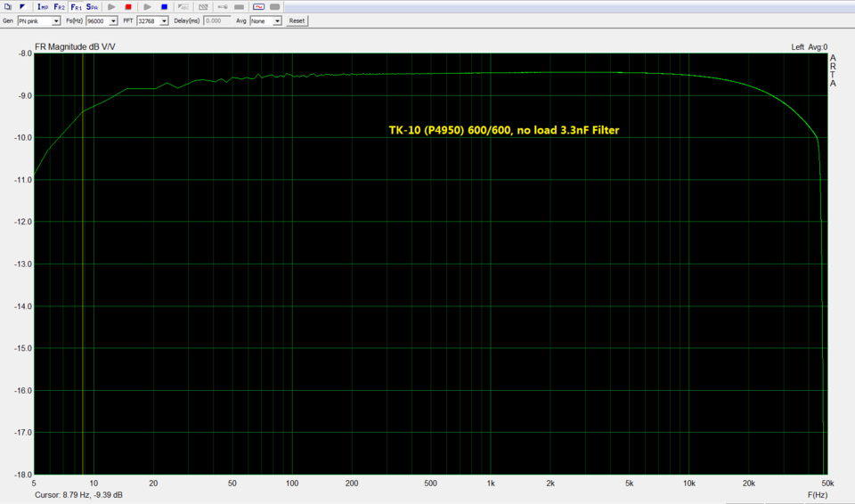Image resolution: width=855 pixels, height=504 pixels.
Task: Click the Delay(ms) input field
Action: click(x=217, y=20)
